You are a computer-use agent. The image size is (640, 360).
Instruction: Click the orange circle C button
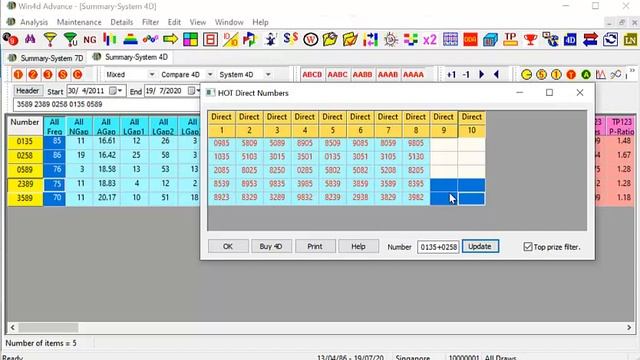click(x=77, y=75)
